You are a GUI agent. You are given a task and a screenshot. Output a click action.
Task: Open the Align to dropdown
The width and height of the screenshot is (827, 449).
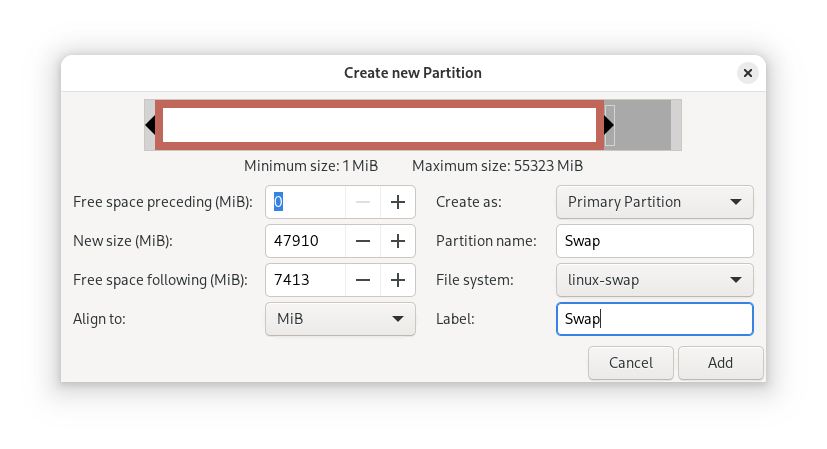click(340, 319)
